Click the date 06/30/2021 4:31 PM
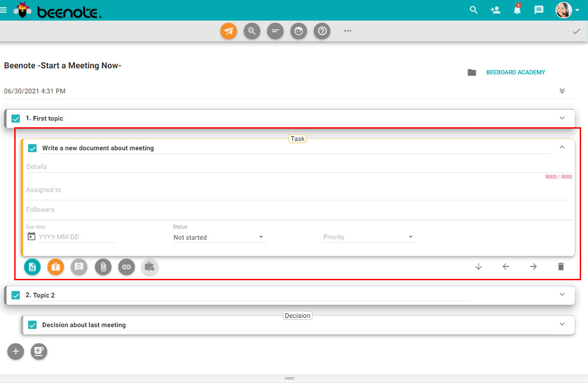This screenshot has width=588, height=385. pyautogui.click(x=34, y=91)
